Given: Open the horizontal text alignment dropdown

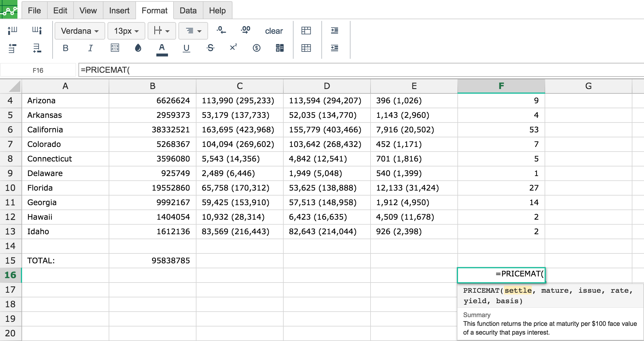Looking at the screenshot, I should click(193, 31).
